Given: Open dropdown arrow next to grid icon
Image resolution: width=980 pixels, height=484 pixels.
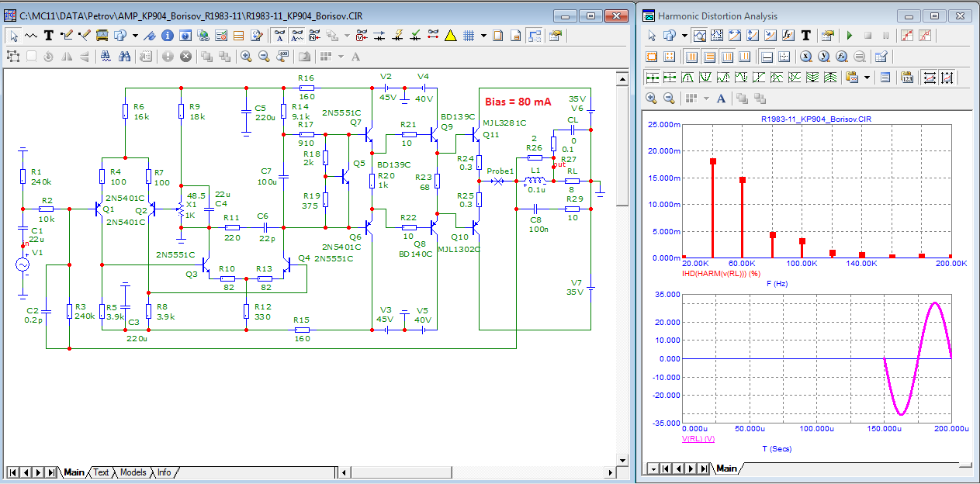Looking at the screenshot, I should click(483, 36).
